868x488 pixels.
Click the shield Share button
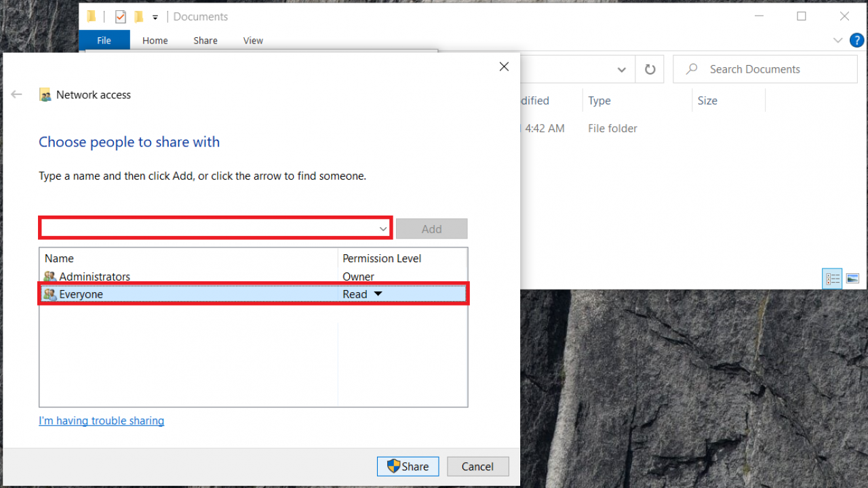[408, 466]
